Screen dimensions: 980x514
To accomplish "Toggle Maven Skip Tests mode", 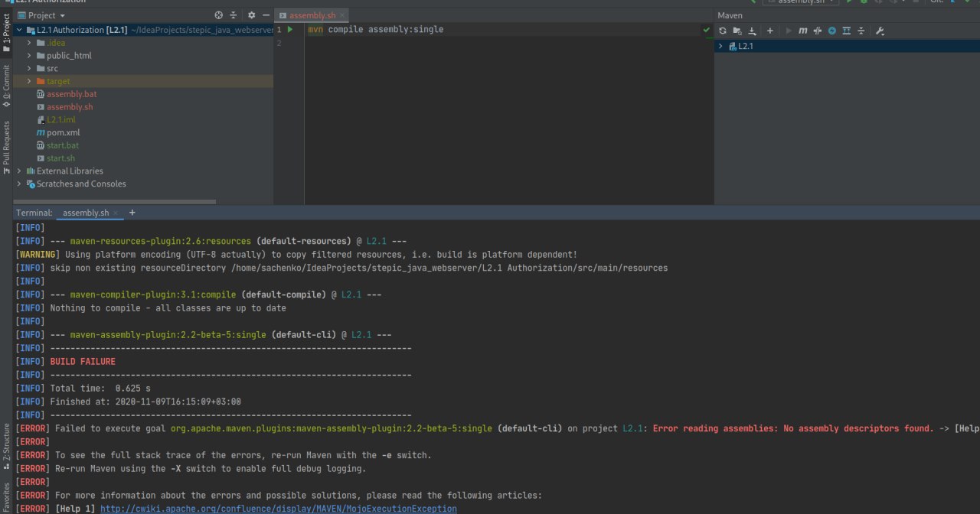I will pyautogui.click(x=818, y=31).
